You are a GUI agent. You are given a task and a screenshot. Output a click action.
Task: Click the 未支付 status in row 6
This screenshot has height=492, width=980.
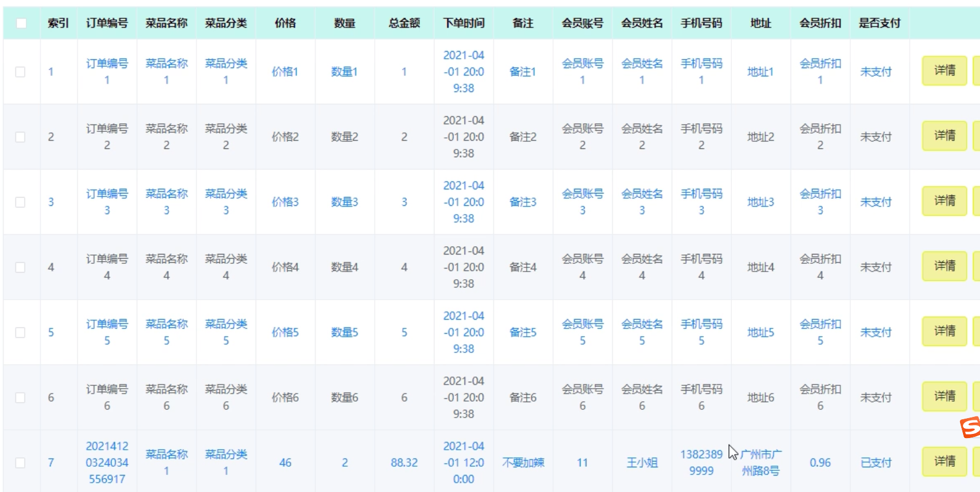click(876, 397)
